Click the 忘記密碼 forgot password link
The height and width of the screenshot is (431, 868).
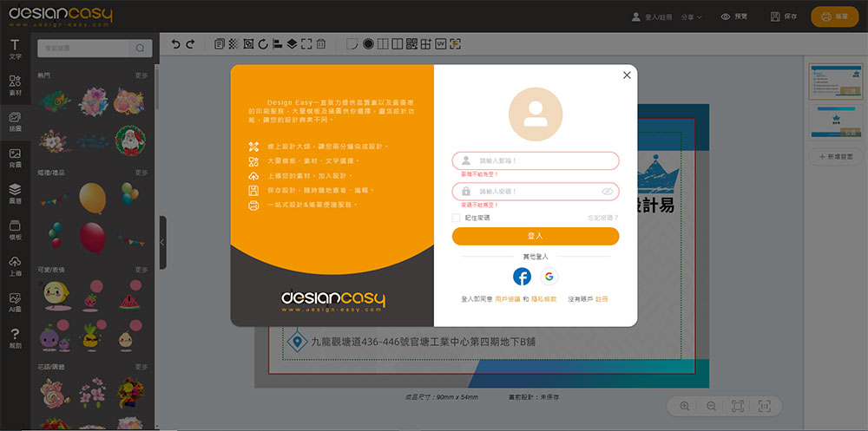tap(602, 218)
